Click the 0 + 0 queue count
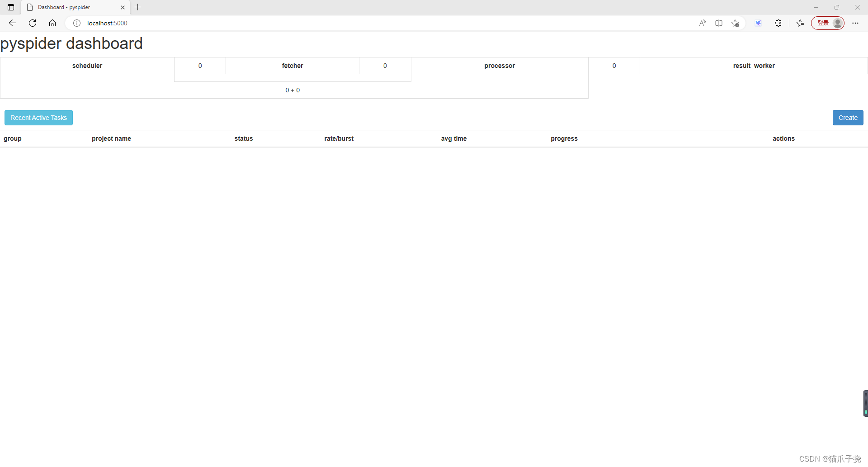The height and width of the screenshot is (467, 868). pos(292,90)
